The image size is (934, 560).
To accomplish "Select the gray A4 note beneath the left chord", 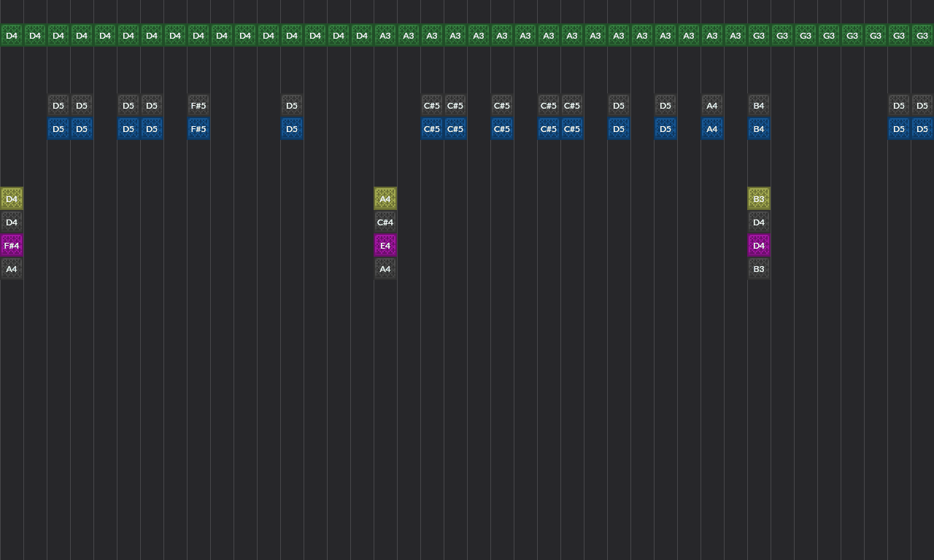I will pos(12,268).
